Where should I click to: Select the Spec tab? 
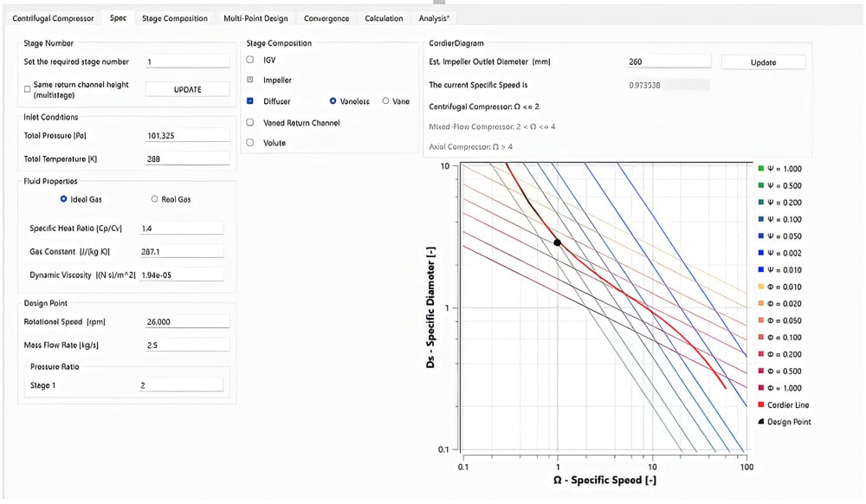click(118, 17)
